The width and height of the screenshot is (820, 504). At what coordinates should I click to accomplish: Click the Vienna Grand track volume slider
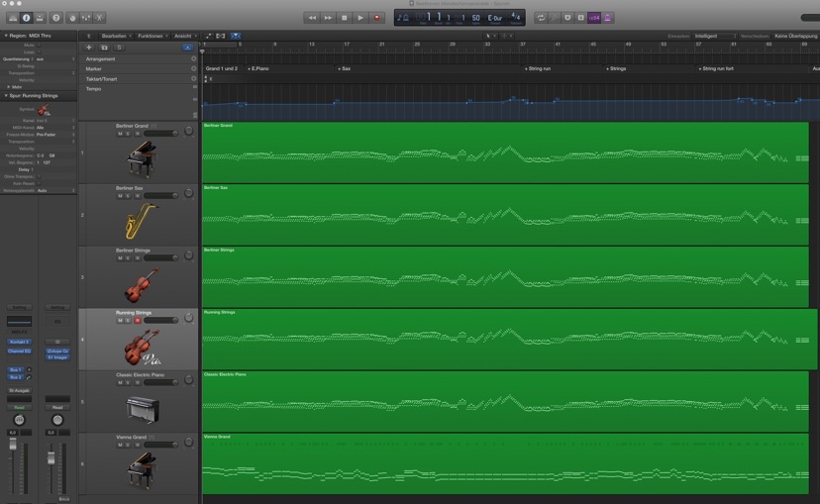160,445
